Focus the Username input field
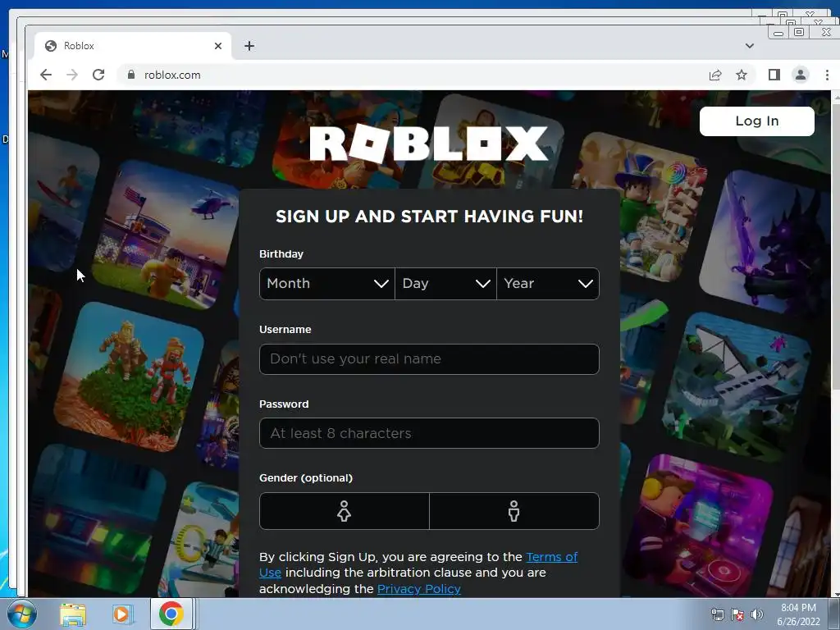This screenshot has height=630, width=840. [429, 359]
